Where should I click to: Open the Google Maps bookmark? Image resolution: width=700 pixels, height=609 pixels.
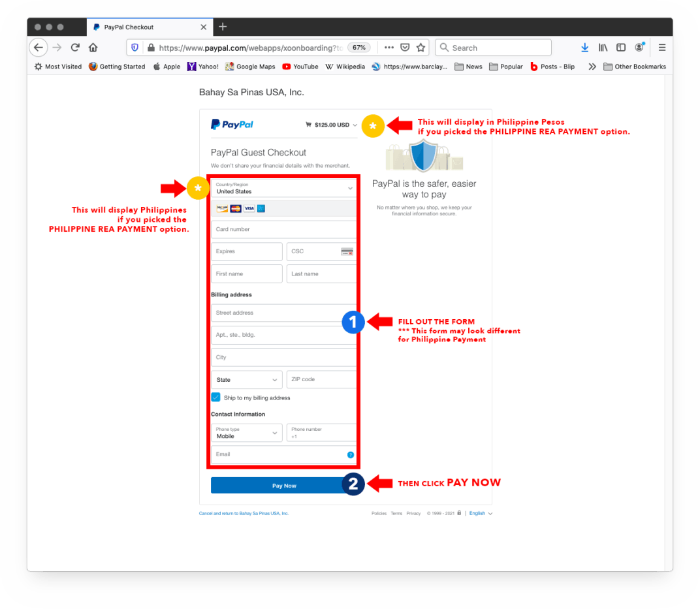[251, 67]
